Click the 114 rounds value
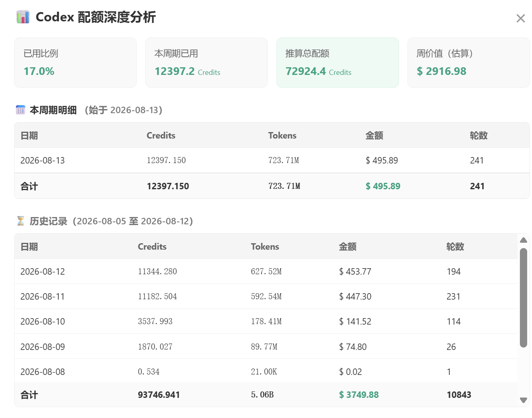The image size is (532, 418). pyautogui.click(x=453, y=321)
